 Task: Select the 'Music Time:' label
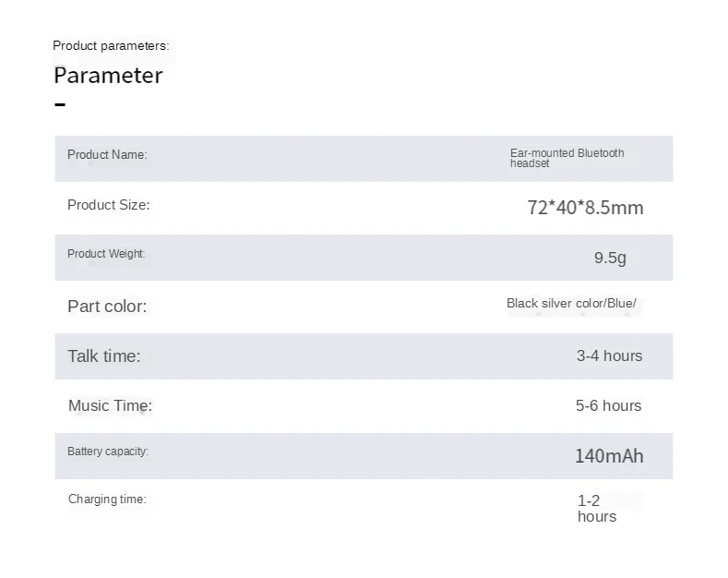click(x=110, y=405)
